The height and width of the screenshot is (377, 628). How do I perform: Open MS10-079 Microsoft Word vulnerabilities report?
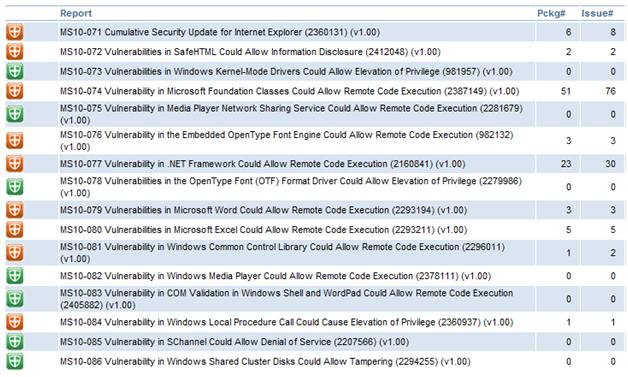pyautogui.click(x=264, y=210)
